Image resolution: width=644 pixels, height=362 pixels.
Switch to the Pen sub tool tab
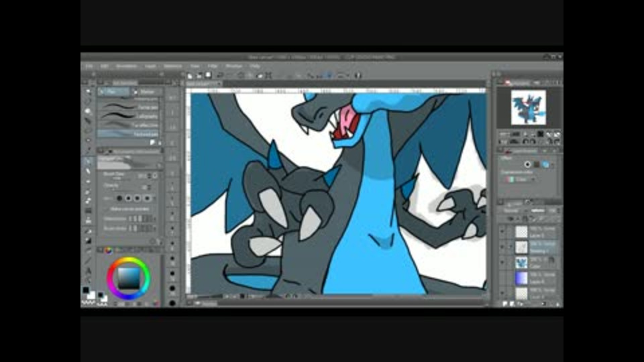click(114, 92)
